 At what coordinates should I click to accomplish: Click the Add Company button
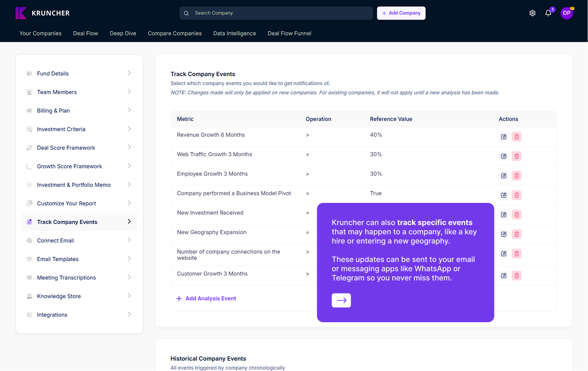pyautogui.click(x=401, y=13)
